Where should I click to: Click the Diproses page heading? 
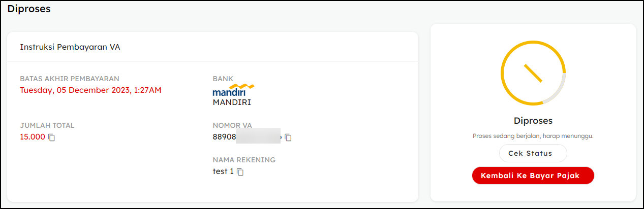29,9
